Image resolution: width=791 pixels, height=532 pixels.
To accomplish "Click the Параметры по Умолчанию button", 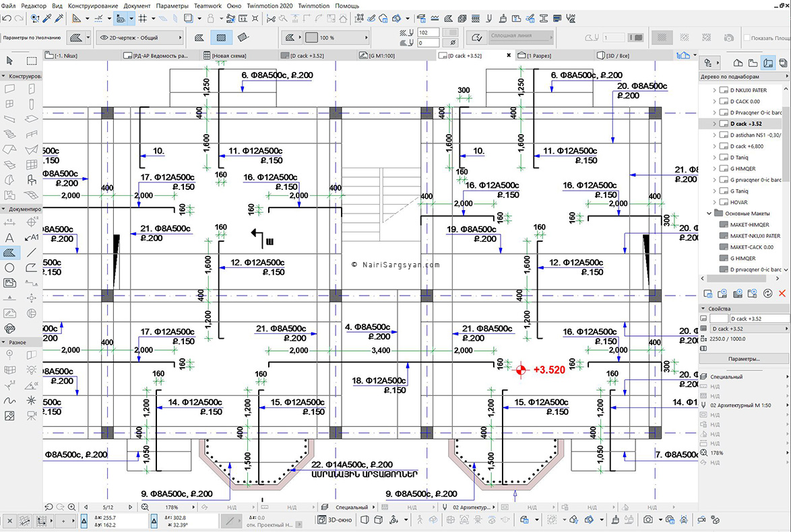I will (32, 38).
